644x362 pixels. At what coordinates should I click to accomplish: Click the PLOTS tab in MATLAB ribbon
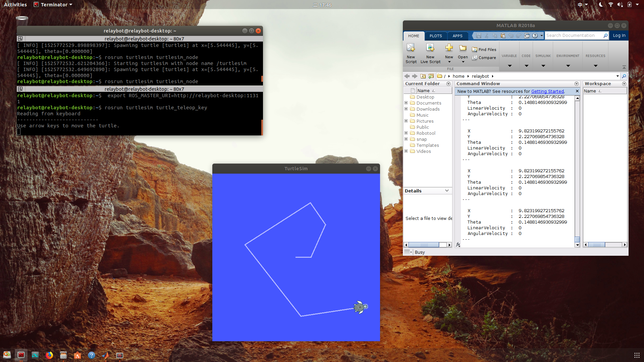click(435, 35)
